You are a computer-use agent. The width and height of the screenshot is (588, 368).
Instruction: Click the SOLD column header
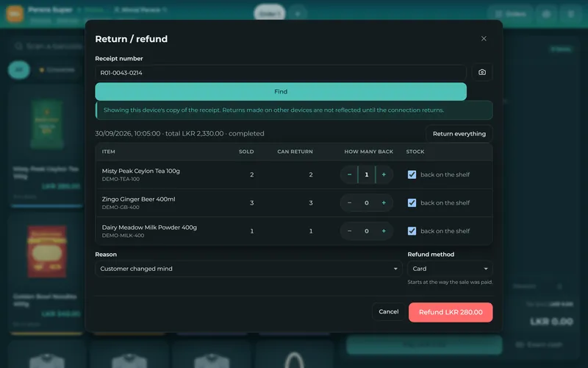(246, 152)
